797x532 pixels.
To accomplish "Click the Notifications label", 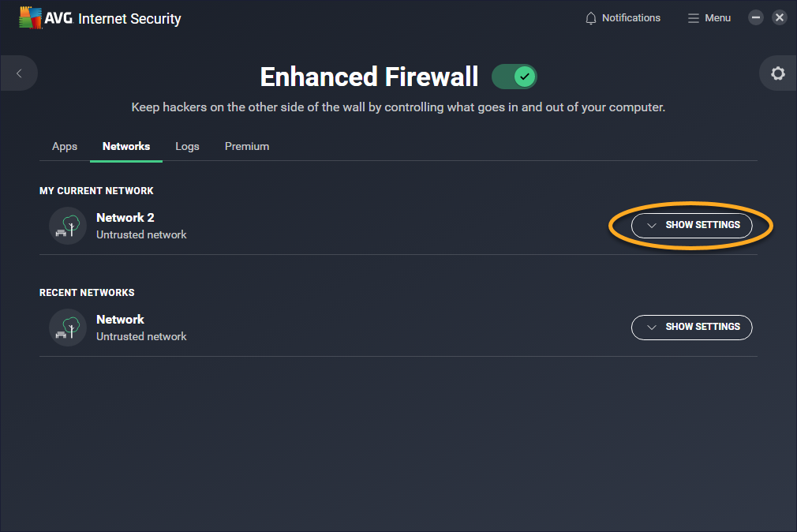I will [631, 18].
